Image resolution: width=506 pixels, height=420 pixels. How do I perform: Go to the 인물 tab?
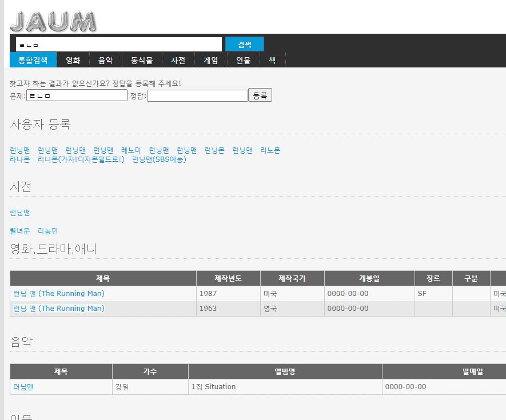[x=244, y=60]
